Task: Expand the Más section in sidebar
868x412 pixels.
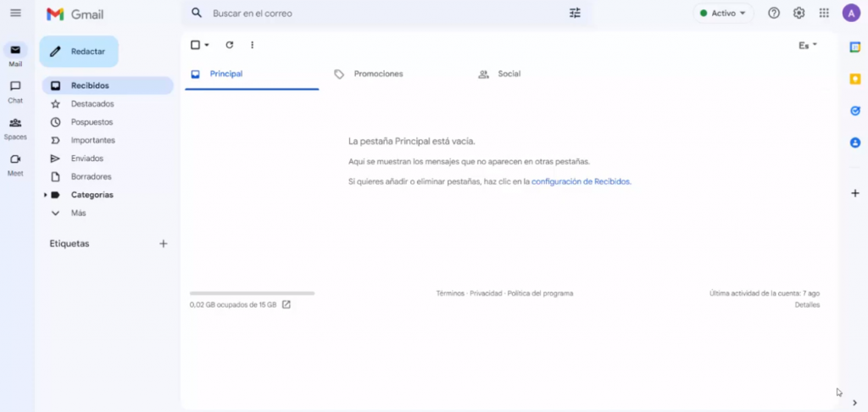Action: click(78, 214)
